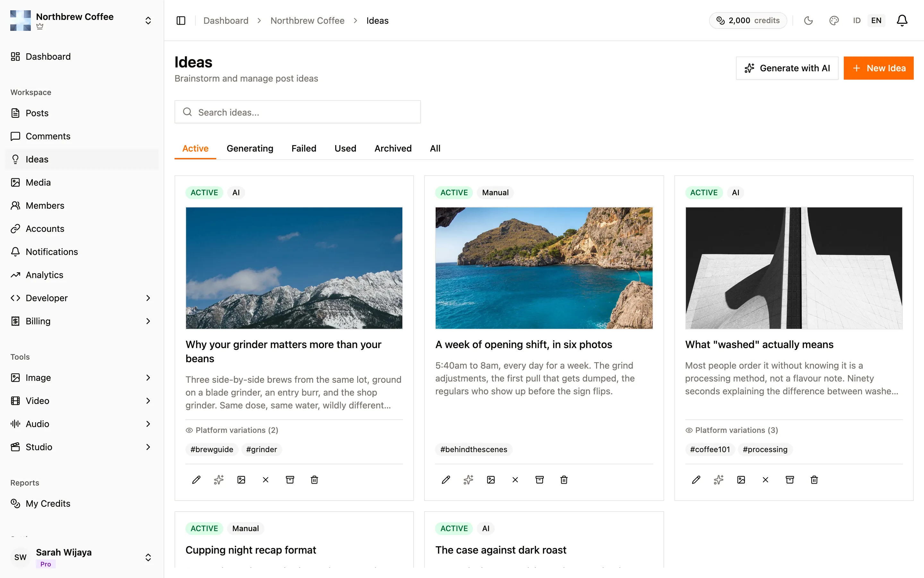Switch to the Archived tab

click(393, 148)
